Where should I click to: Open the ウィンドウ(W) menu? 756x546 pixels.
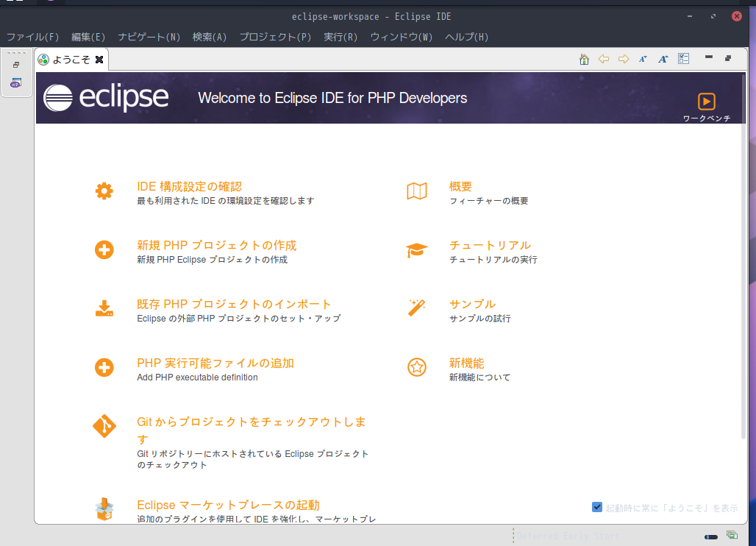(401, 37)
